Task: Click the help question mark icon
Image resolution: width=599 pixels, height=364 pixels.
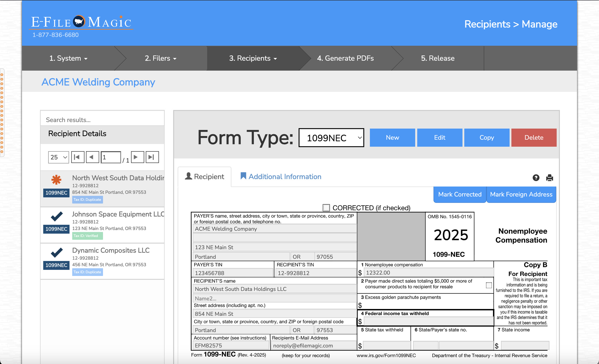Action: [536, 178]
